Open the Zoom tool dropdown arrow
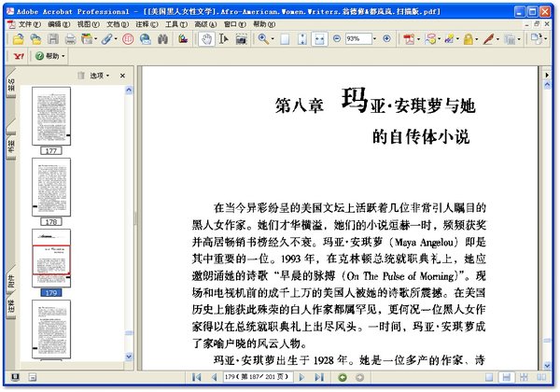 (273, 38)
